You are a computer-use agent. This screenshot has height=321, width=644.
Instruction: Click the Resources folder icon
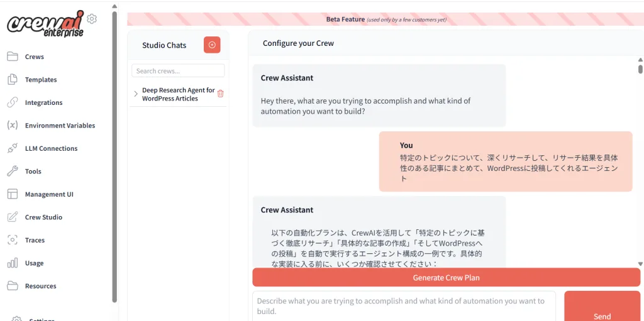tap(13, 286)
